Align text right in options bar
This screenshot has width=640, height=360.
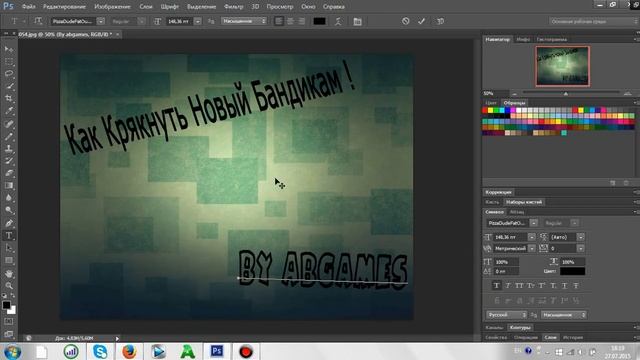[301, 21]
